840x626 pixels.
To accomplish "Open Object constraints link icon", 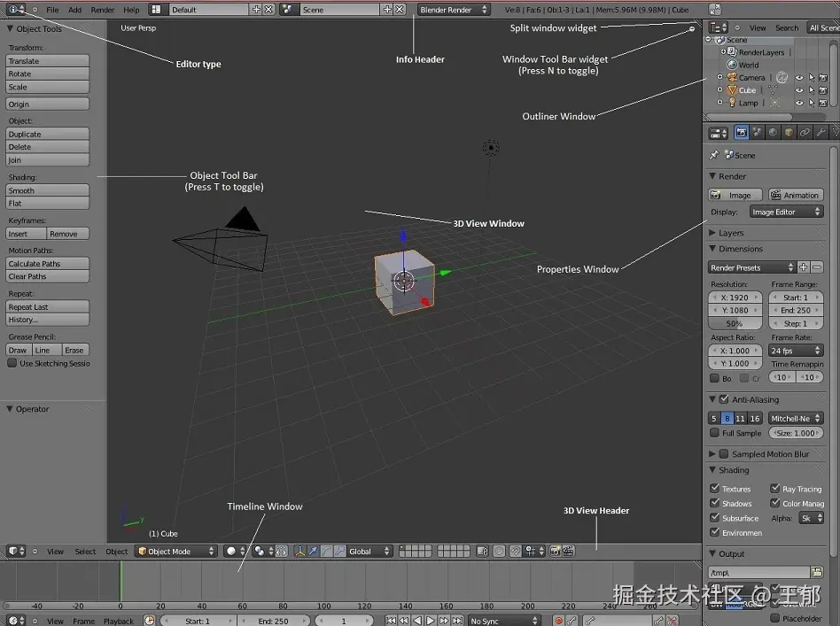I will [805, 132].
